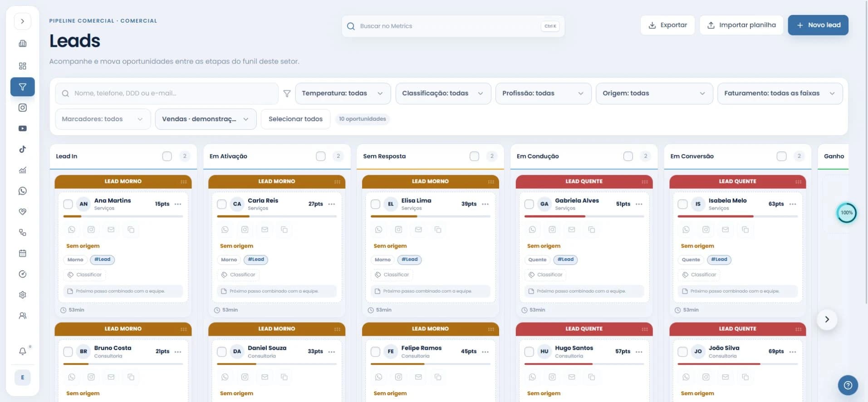Open the Profissão filter dropdown

click(x=543, y=93)
